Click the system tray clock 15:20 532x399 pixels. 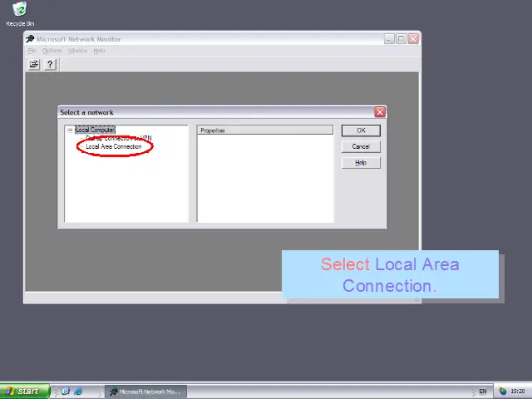[518, 392]
